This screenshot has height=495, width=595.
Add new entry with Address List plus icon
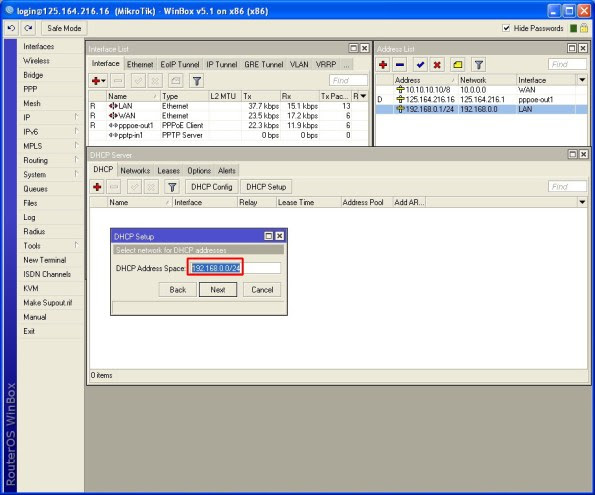[x=383, y=65]
